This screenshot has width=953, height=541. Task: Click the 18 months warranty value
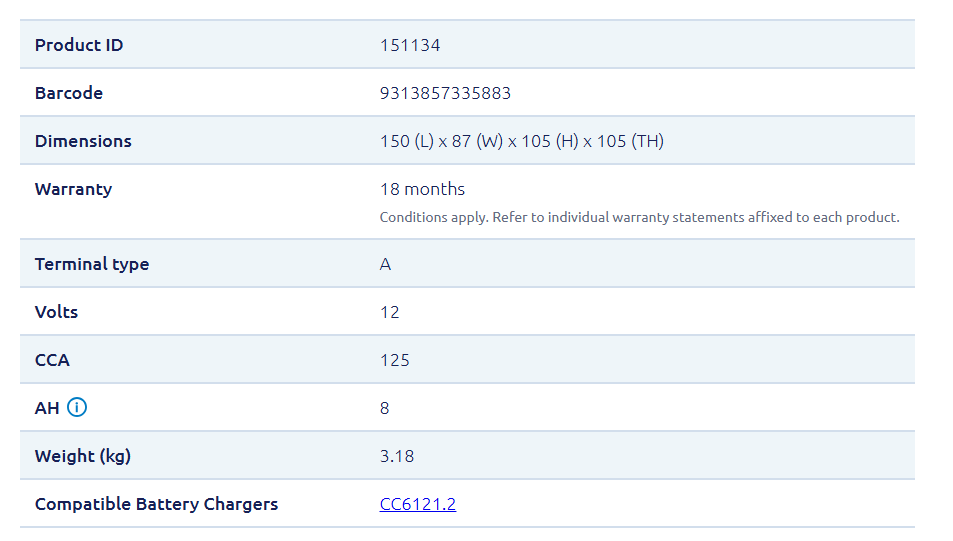pos(422,189)
